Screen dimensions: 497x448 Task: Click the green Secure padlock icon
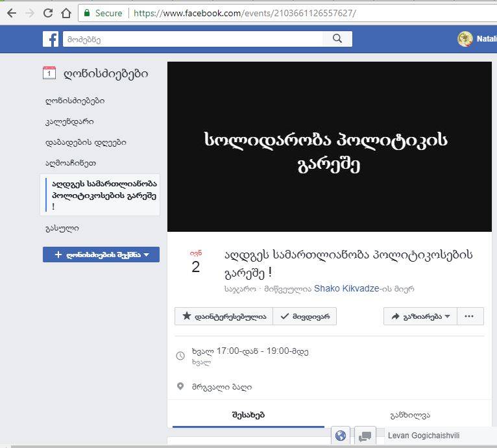point(86,13)
